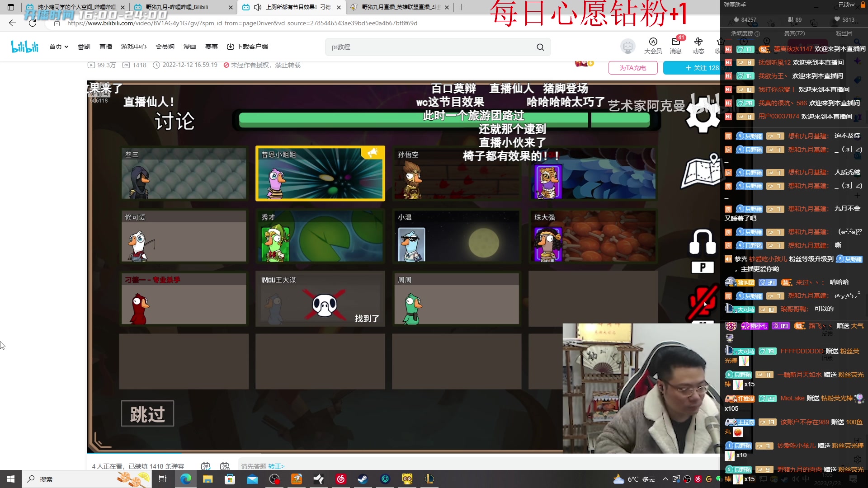
Task: Click the search icon in the 粉丝团 panel
Action: [x=857, y=42]
